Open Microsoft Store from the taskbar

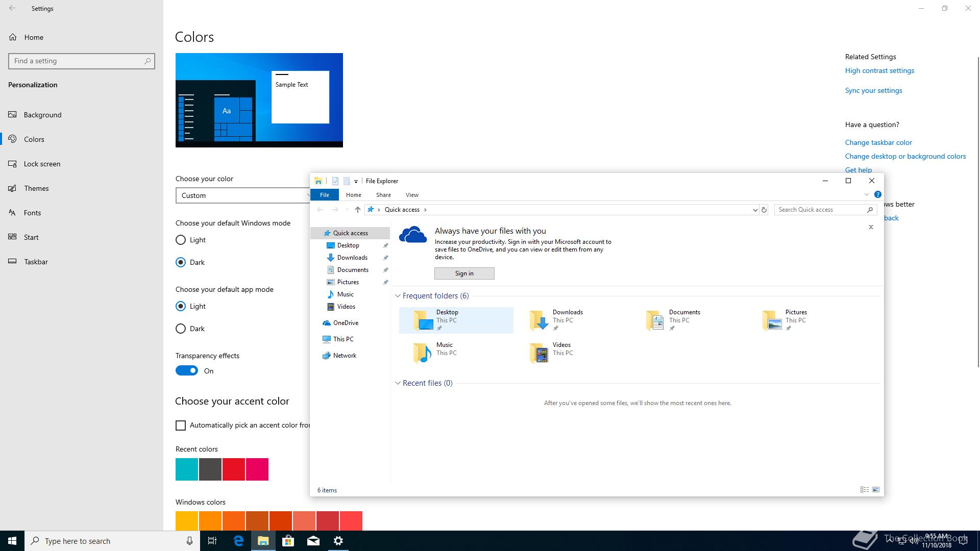pos(288,541)
